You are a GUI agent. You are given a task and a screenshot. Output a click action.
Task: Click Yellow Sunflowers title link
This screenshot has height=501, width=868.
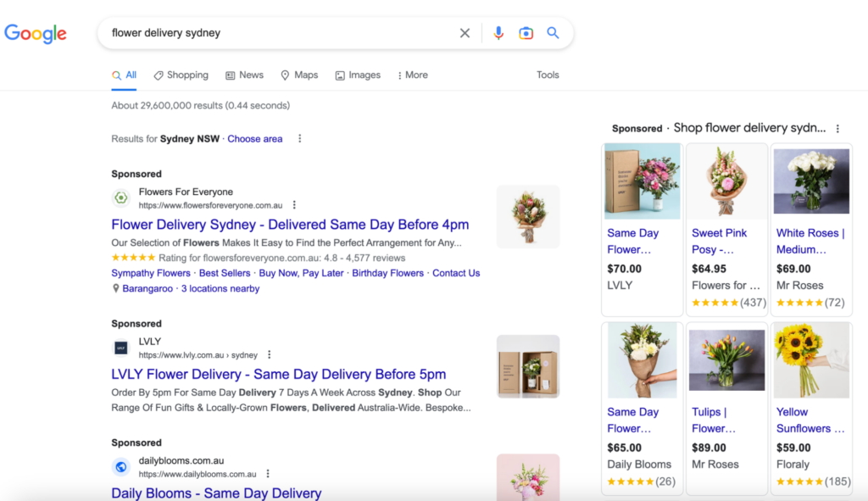[810, 420]
